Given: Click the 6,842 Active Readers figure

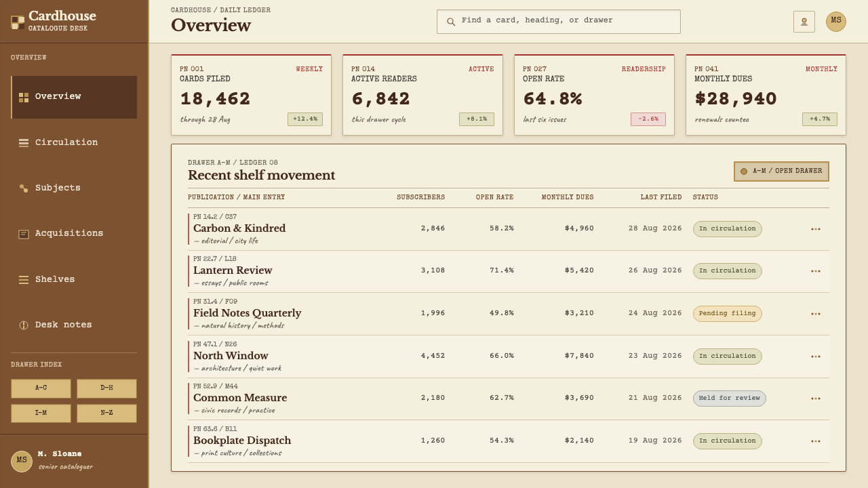Looking at the screenshot, I should point(381,99).
